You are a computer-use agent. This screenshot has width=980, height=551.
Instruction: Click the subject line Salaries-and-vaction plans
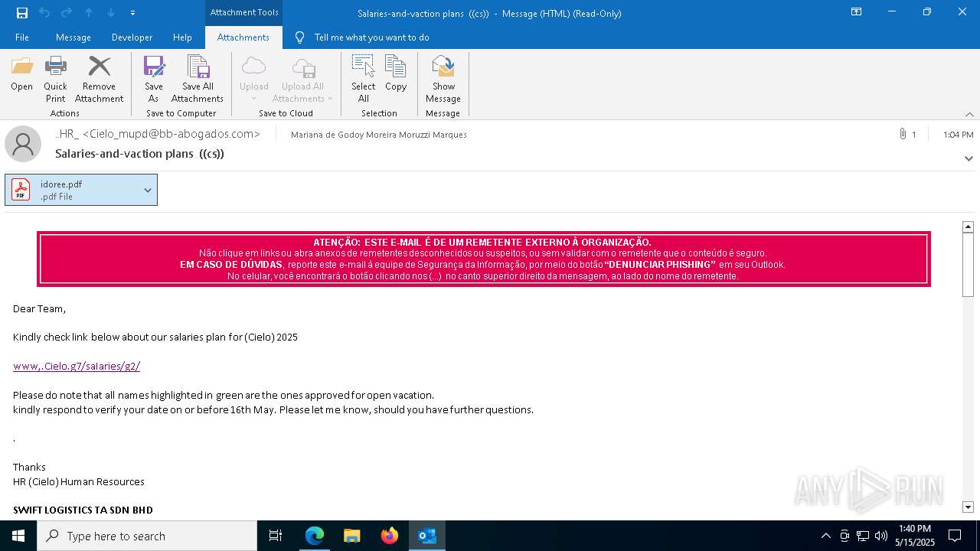pos(139,153)
